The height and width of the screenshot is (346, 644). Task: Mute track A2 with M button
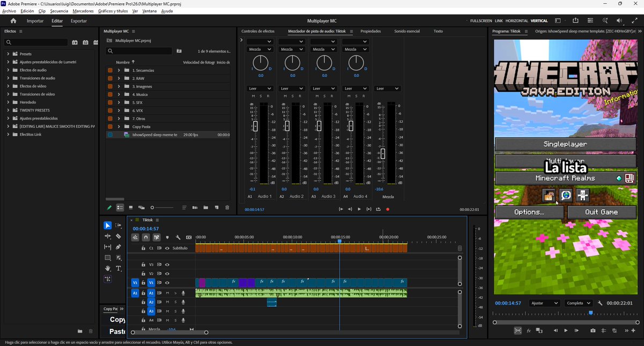pyautogui.click(x=167, y=302)
